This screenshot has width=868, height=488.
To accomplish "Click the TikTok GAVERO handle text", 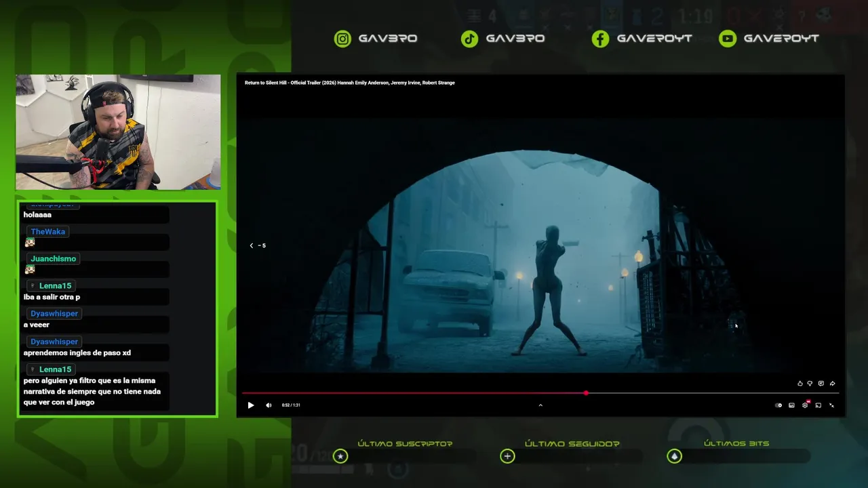I will coord(515,39).
